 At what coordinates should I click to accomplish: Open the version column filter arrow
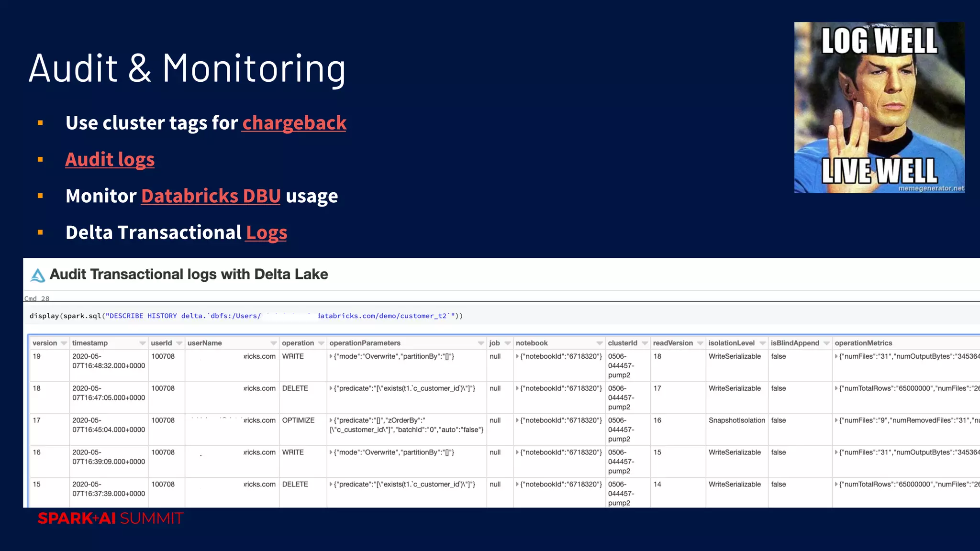(x=64, y=343)
